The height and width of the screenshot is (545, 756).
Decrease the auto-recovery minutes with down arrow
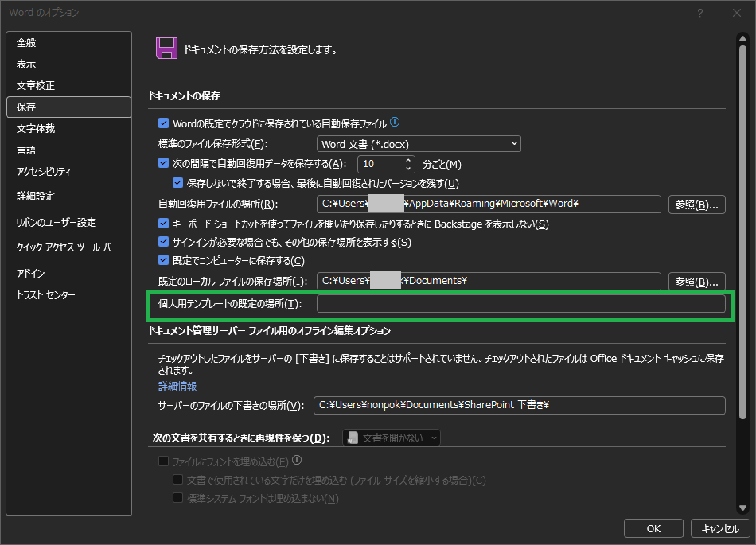[x=408, y=168]
